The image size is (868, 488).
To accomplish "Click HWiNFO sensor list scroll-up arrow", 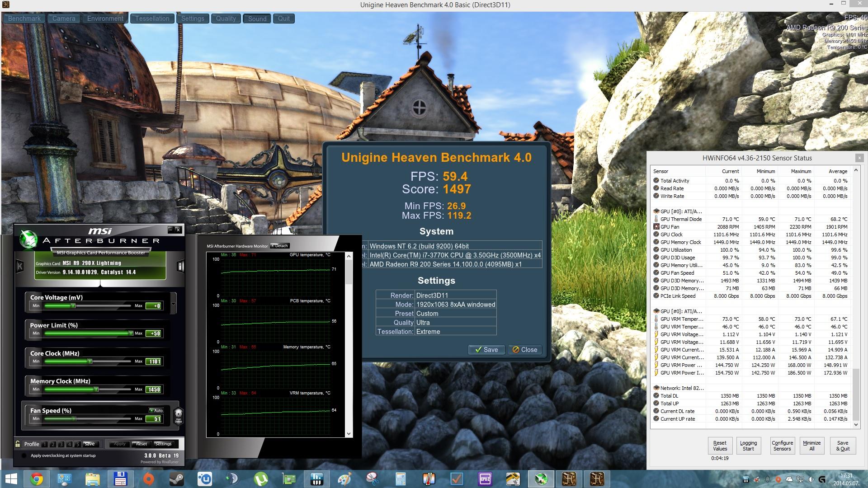I will 856,171.
